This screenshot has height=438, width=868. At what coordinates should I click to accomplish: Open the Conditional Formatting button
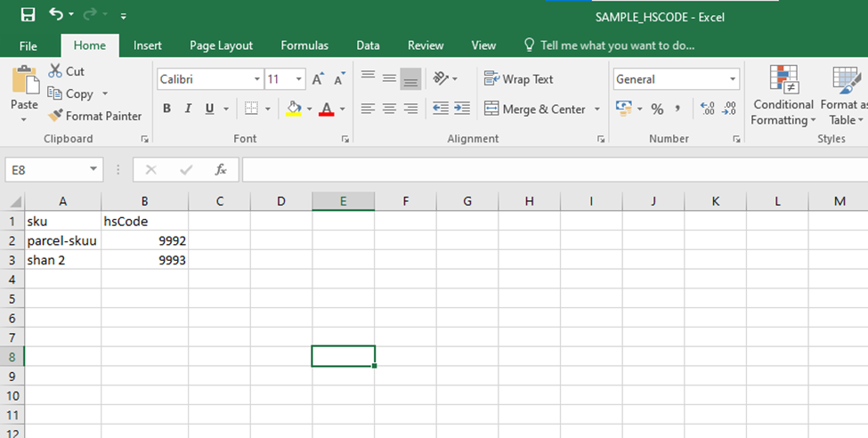tap(783, 98)
